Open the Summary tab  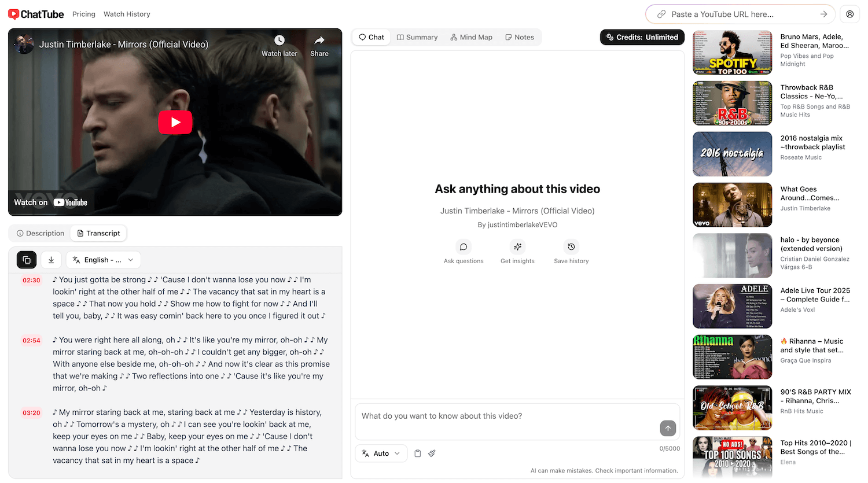coord(417,37)
